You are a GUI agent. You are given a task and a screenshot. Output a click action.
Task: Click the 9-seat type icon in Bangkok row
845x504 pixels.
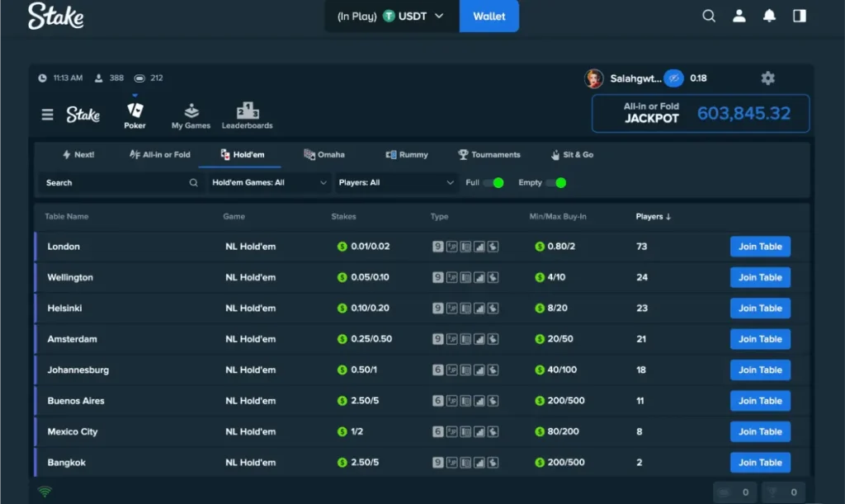[x=438, y=463]
